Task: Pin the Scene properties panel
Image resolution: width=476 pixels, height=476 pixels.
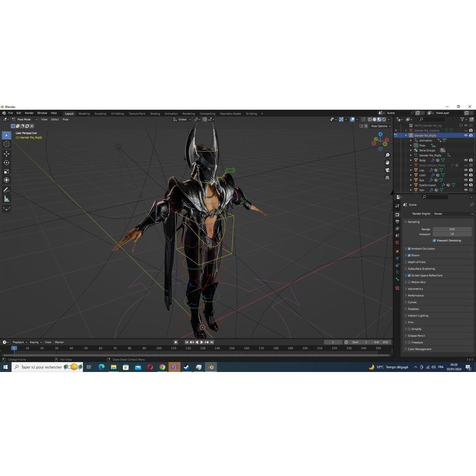Action: point(472,205)
